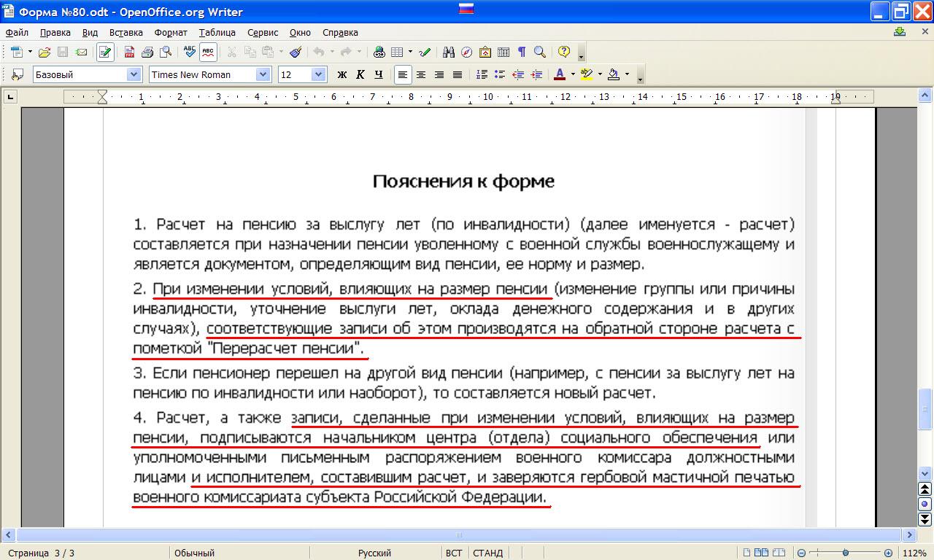Toggle bulleted list

pos(500,74)
